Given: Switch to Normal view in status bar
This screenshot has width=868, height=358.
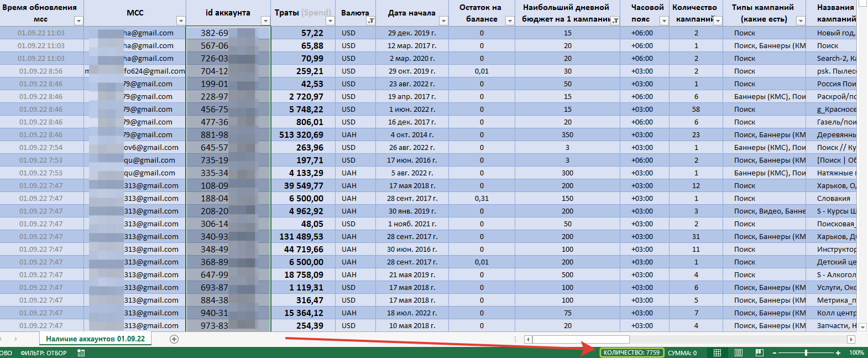Looking at the screenshot, I should (717, 352).
